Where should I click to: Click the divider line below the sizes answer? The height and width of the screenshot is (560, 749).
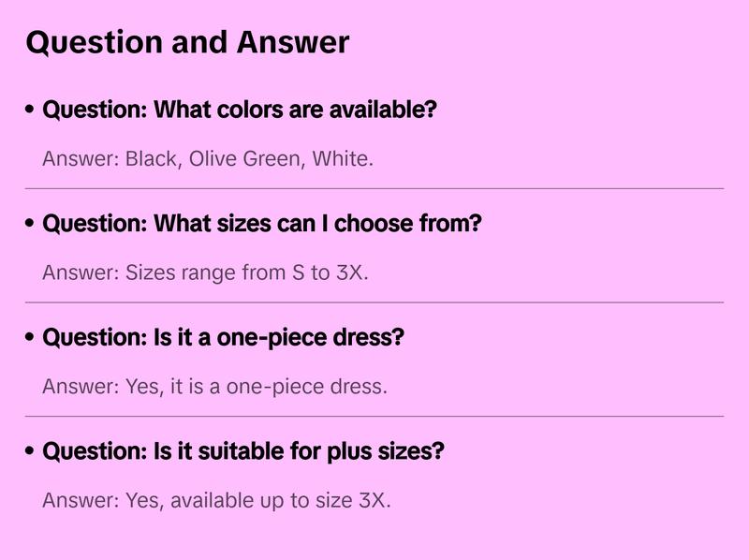374,302
